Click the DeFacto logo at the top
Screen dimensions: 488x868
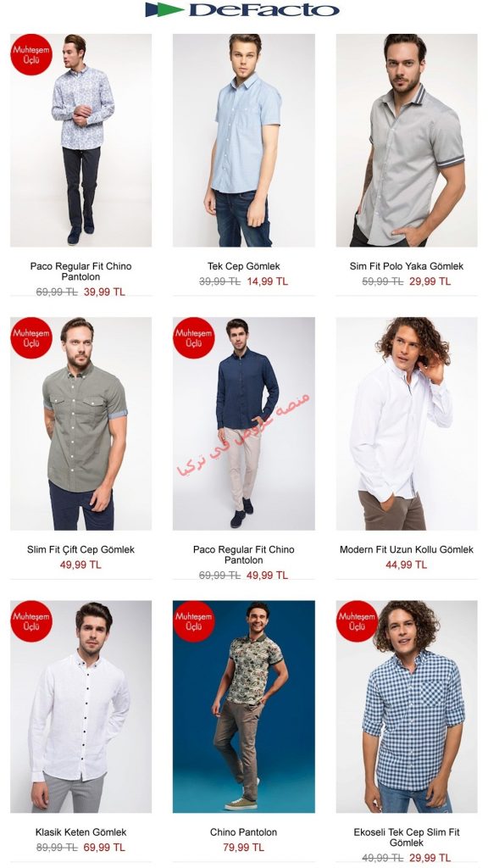point(242,9)
